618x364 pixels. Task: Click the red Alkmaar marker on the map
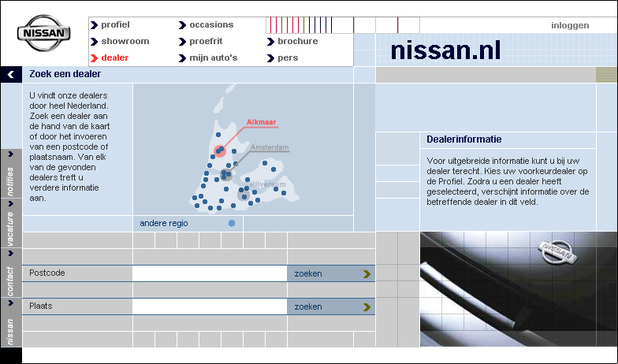click(x=219, y=151)
